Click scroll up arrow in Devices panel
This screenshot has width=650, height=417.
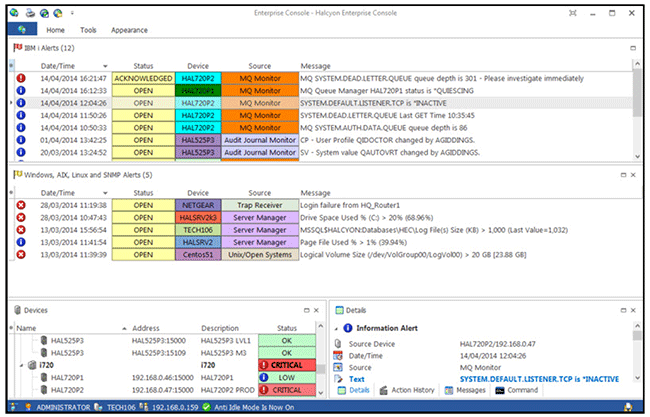(320, 327)
